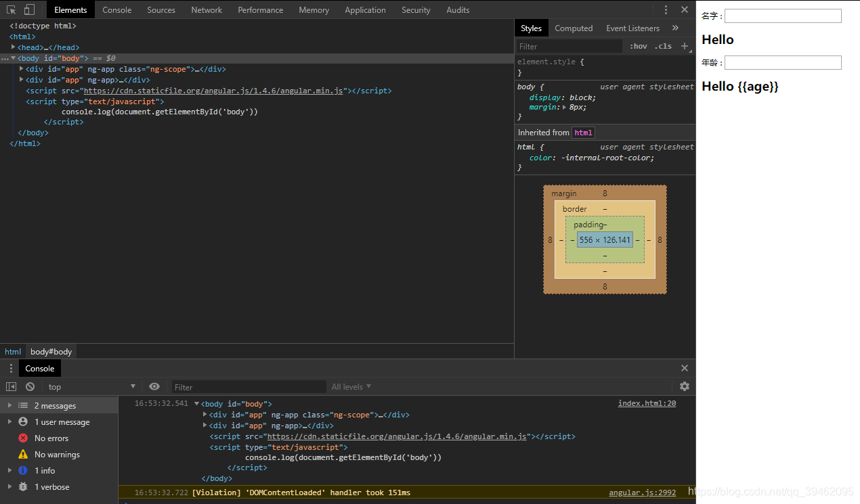Go to the Network tab
The height and width of the screenshot is (504, 860).
(x=207, y=9)
